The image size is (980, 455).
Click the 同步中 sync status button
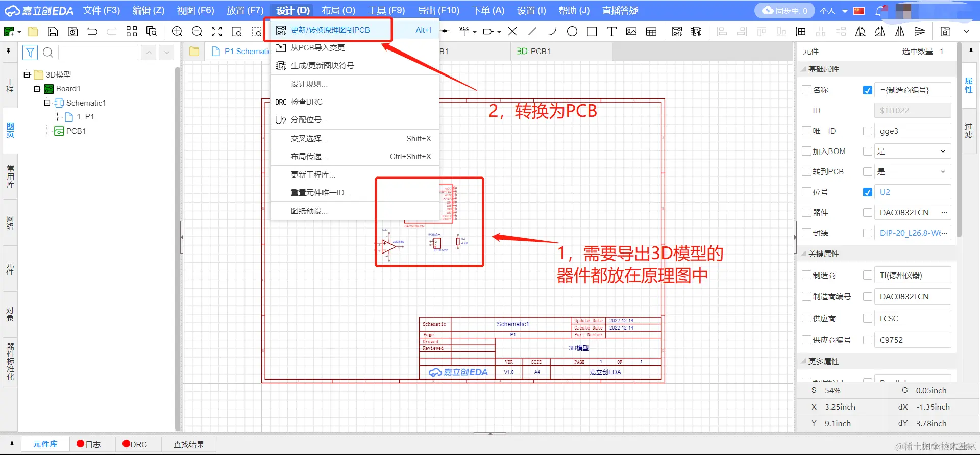(x=785, y=11)
